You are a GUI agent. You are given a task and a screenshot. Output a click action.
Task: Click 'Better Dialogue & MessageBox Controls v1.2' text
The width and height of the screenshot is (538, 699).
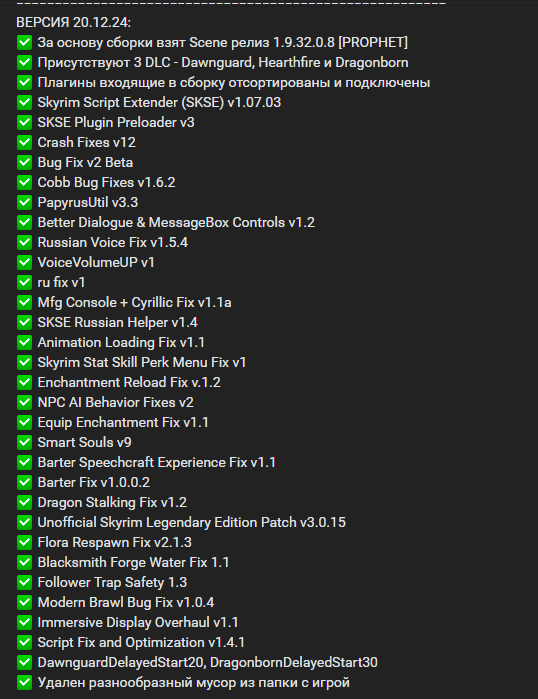(x=176, y=222)
